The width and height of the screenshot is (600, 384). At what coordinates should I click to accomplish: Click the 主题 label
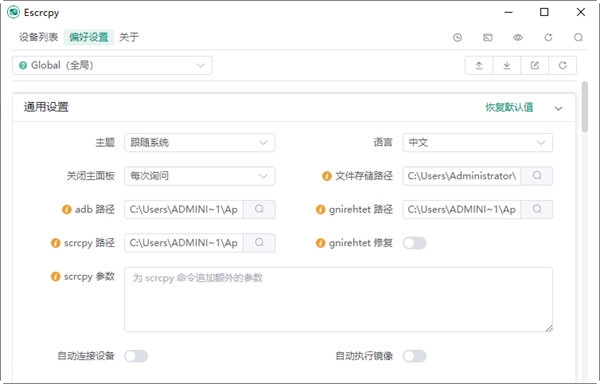[x=105, y=143]
